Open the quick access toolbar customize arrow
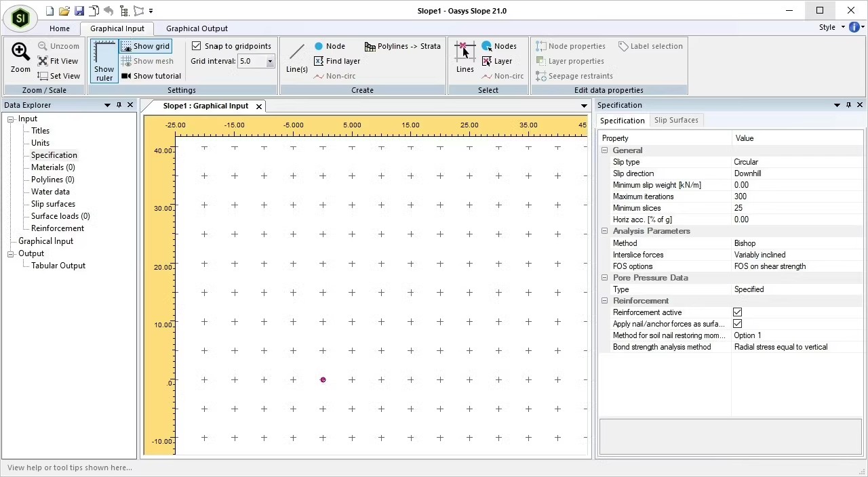Viewport: 868px width, 477px height. [x=151, y=11]
